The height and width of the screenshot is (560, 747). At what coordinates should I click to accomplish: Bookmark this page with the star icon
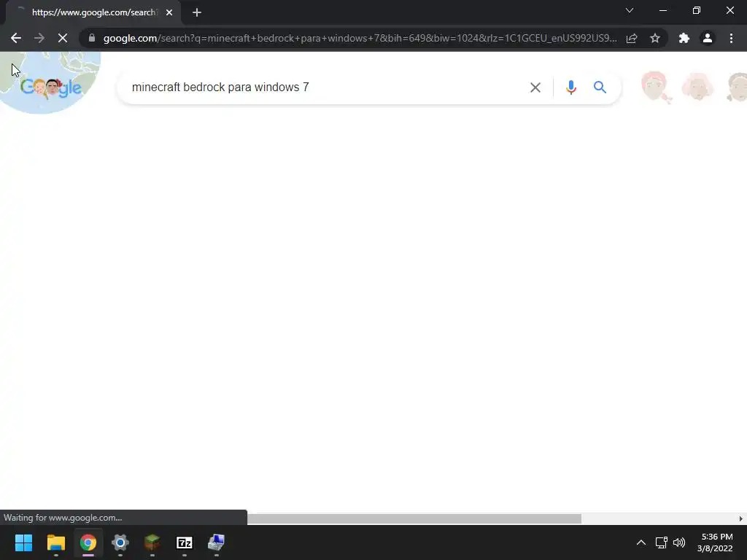tap(655, 38)
